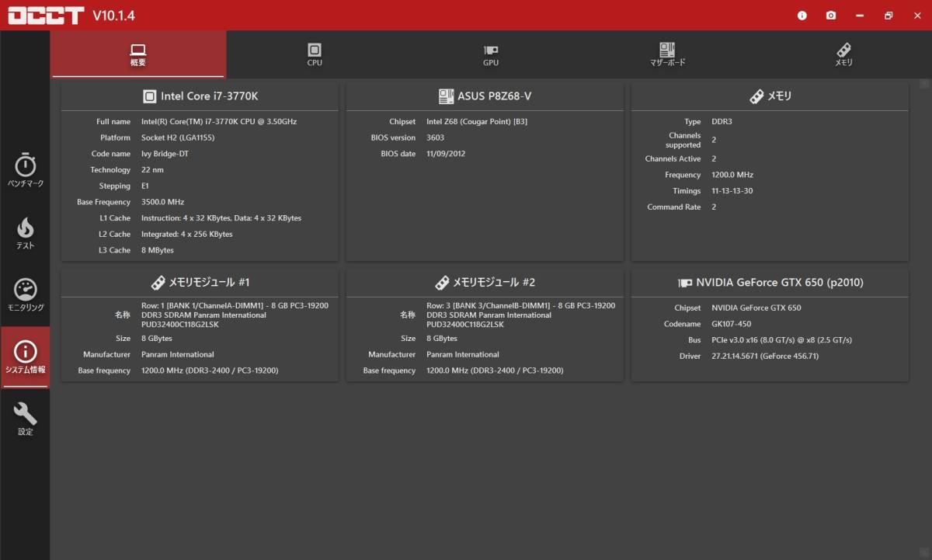Switch to the CPU tab
The image size is (932, 560).
(315, 54)
